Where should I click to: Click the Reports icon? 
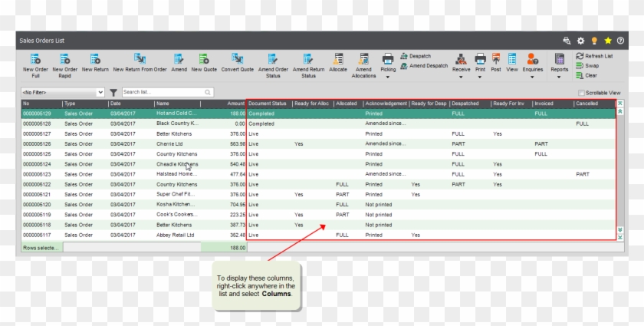[x=560, y=59]
